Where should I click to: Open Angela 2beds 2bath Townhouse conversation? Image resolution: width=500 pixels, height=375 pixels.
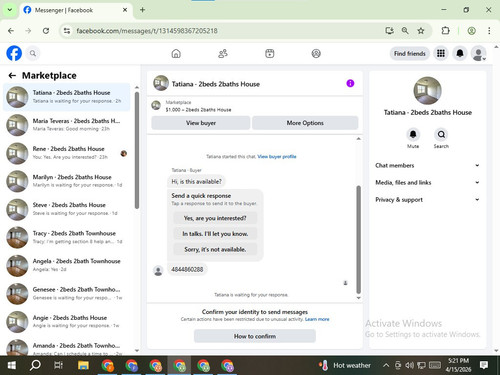point(67,265)
